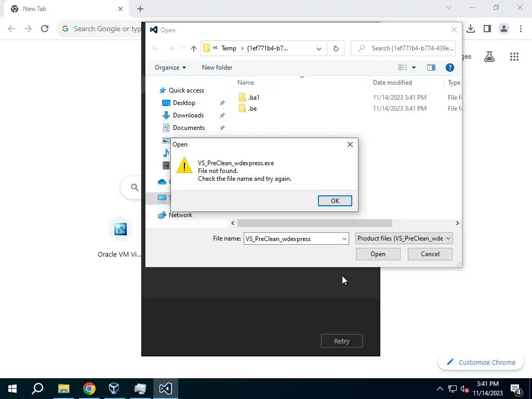Close the Open file dialog window

pyautogui.click(x=454, y=30)
